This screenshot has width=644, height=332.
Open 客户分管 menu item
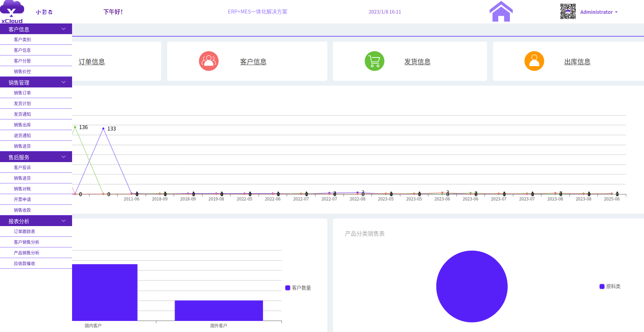click(36, 61)
